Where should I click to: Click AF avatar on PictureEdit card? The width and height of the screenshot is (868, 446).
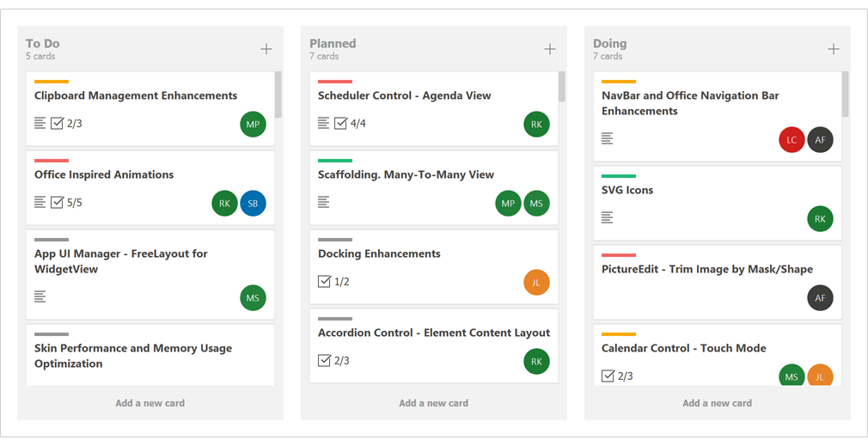[820, 297]
